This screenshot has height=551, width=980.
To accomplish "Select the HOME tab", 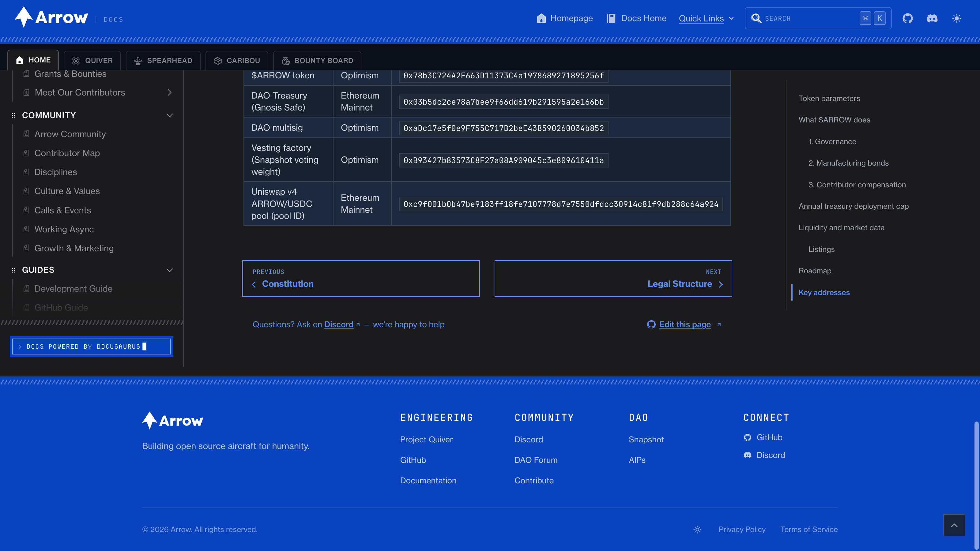I will pyautogui.click(x=33, y=60).
